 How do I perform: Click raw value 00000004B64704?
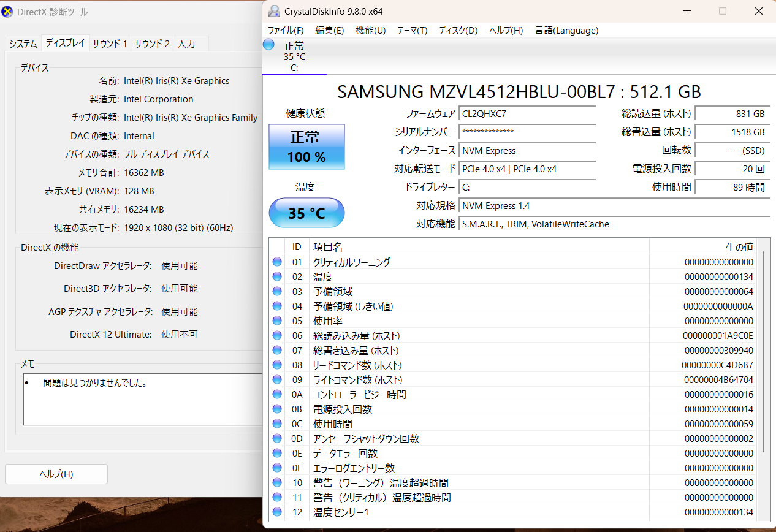(718, 379)
